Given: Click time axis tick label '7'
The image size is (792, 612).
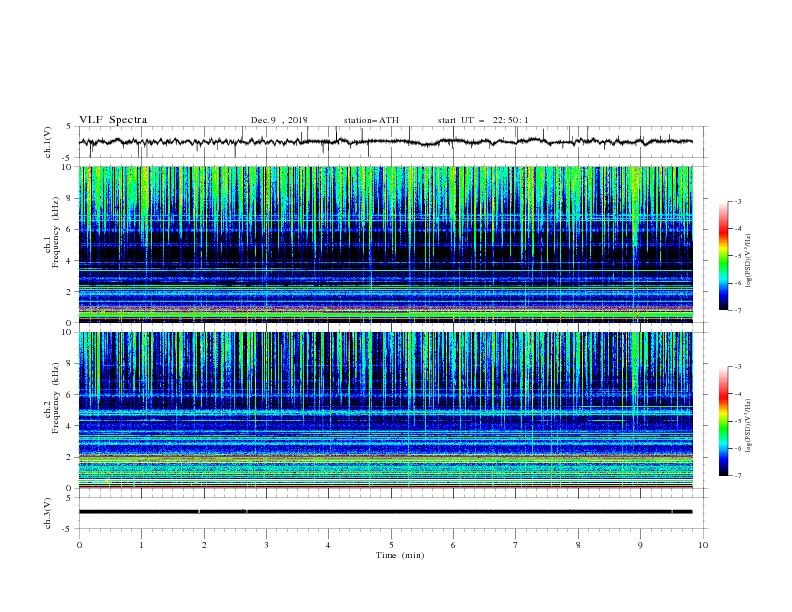Looking at the screenshot, I should click(516, 545).
